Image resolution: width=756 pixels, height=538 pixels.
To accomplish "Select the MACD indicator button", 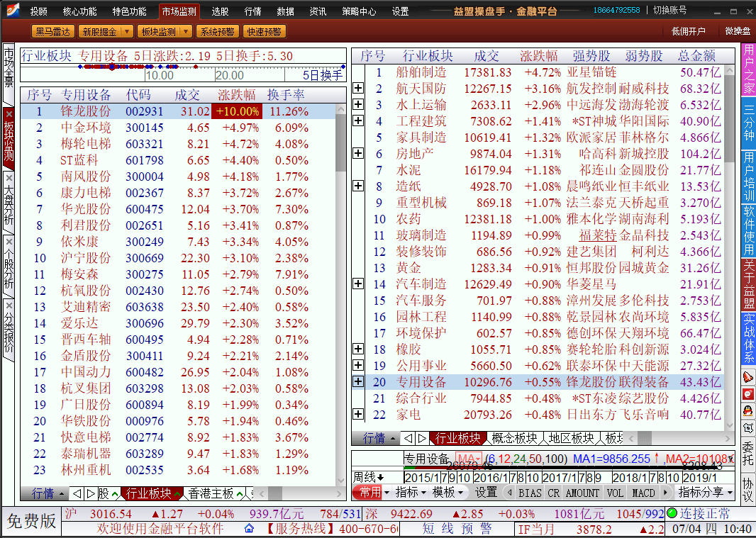I will click(644, 493).
